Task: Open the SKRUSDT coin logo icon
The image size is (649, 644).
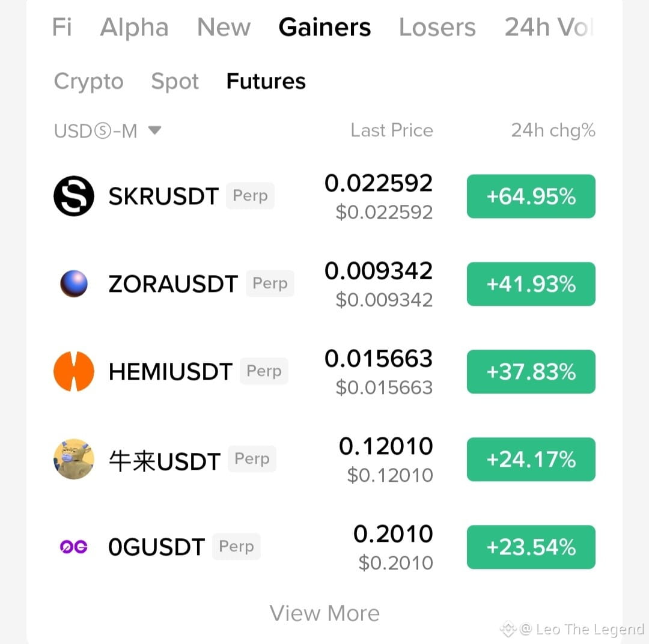Action: (74, 196)
